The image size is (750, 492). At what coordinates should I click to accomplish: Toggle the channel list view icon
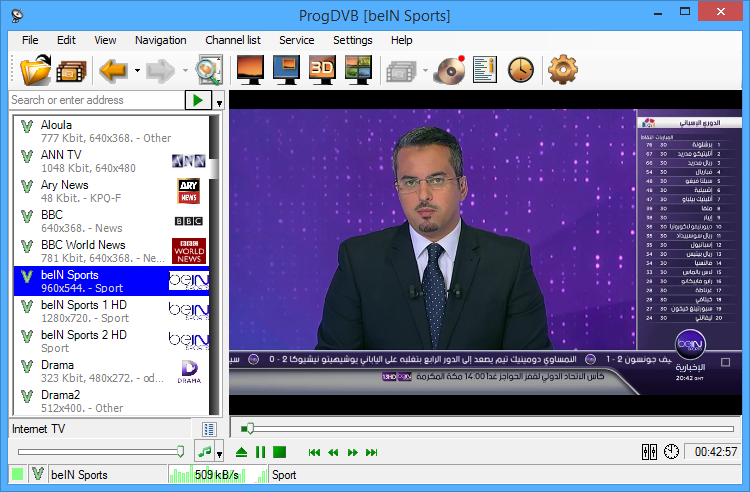pos(209,429)
